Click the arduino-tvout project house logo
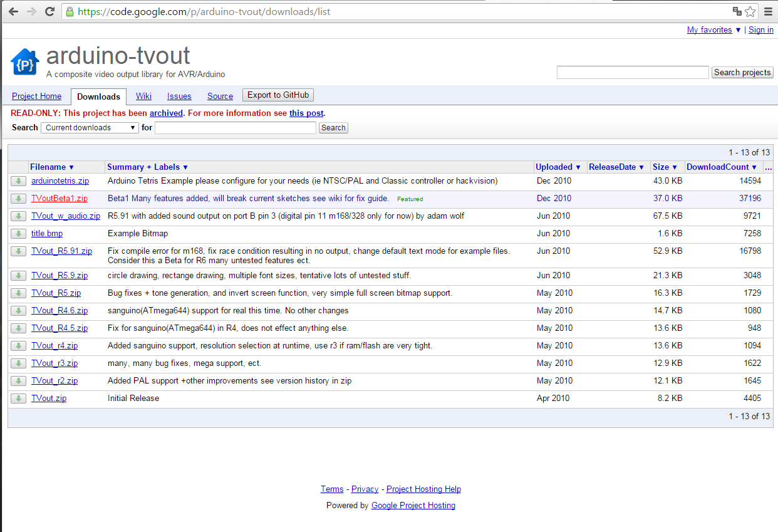This screenshot has height=532, width=778. point(25,62)
